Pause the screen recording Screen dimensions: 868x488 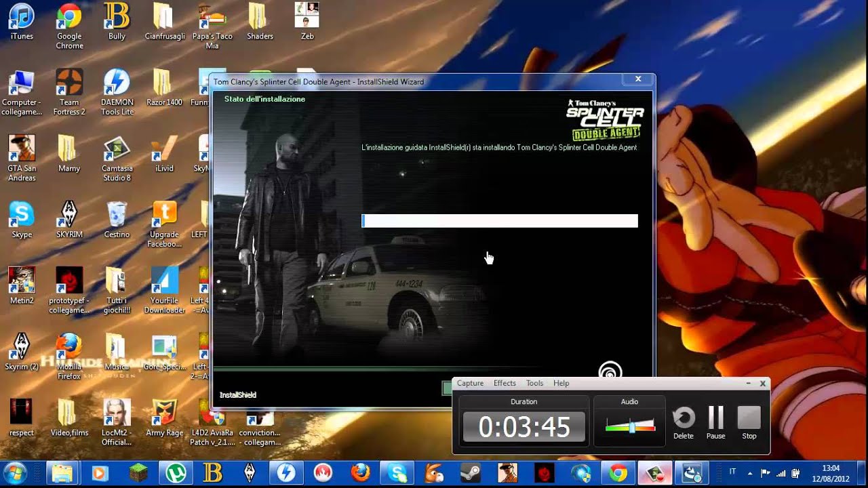[716, 423]
